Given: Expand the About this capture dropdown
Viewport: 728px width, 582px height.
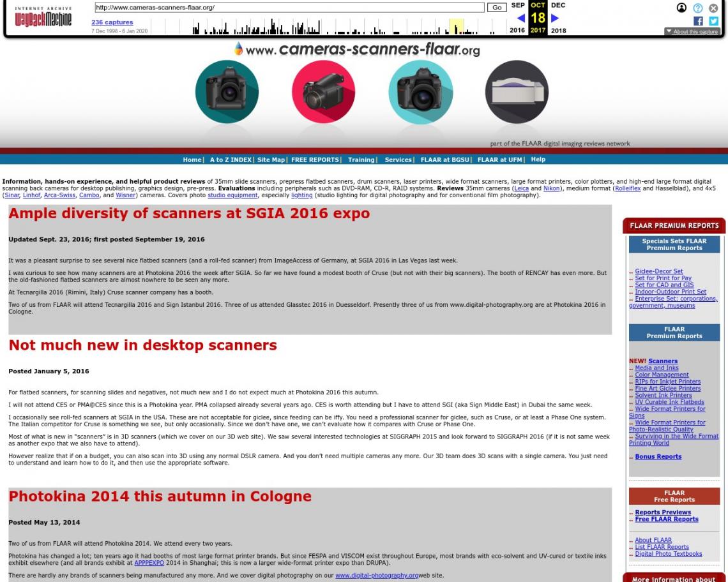Looking at the screenshot, I should pos(692,31).
